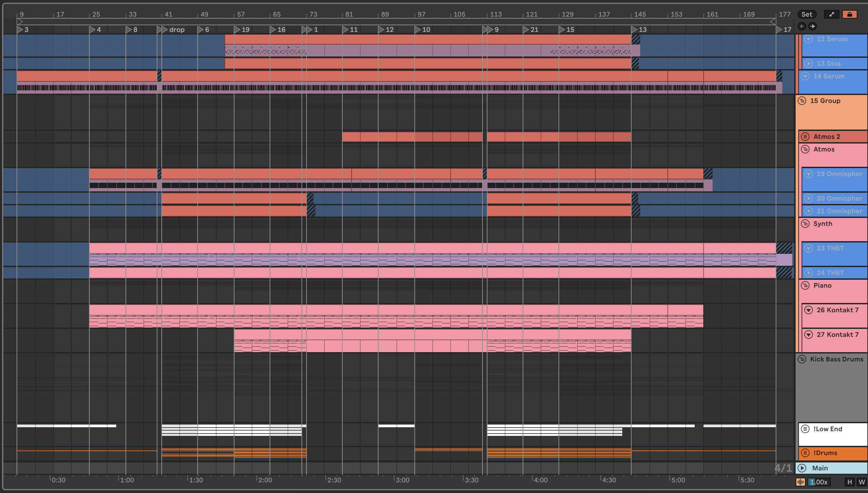
Task: Toggle the Automation Mode button
Action: pos(831,14)
